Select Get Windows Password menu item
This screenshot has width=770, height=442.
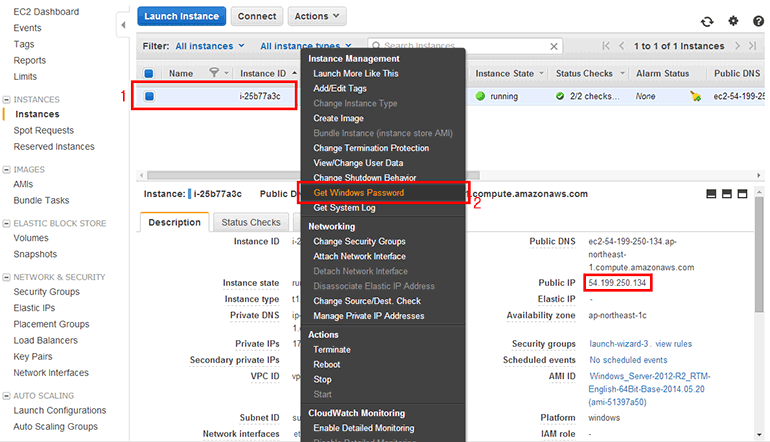point(357,192)
